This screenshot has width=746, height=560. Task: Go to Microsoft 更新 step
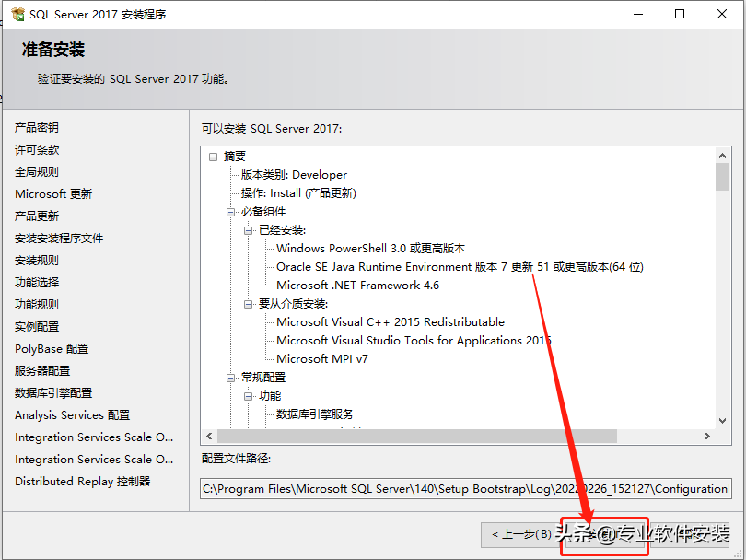[x=53, y=194]
